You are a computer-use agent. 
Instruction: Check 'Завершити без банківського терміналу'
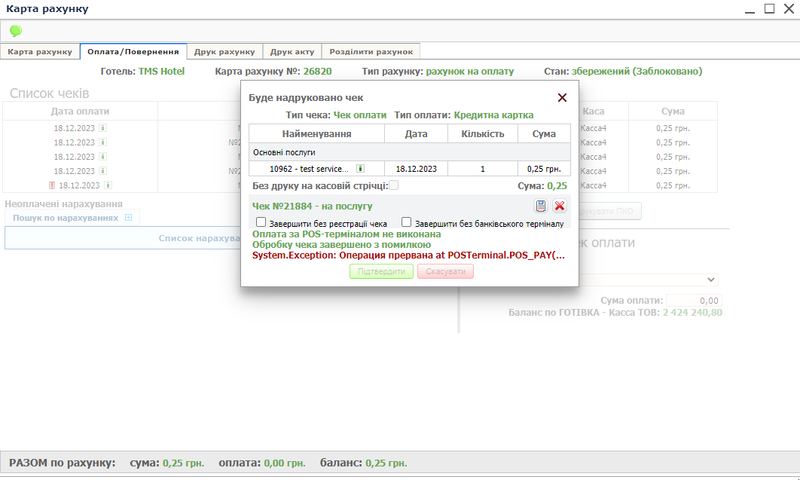[x=406, y=223]
